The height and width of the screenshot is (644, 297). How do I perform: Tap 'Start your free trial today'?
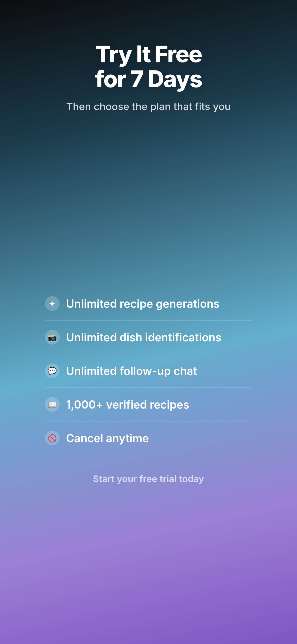[x=148, y=479]
